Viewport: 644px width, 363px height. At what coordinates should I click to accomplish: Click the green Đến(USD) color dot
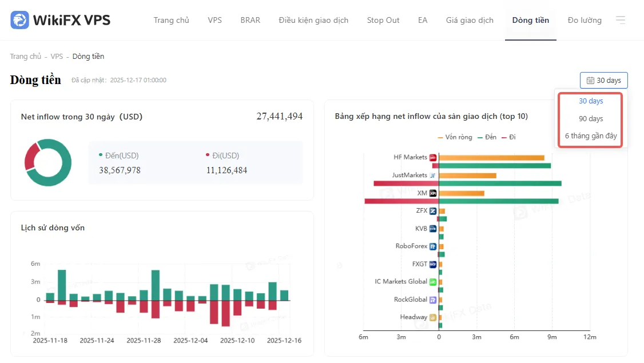(x=101, y=155)
